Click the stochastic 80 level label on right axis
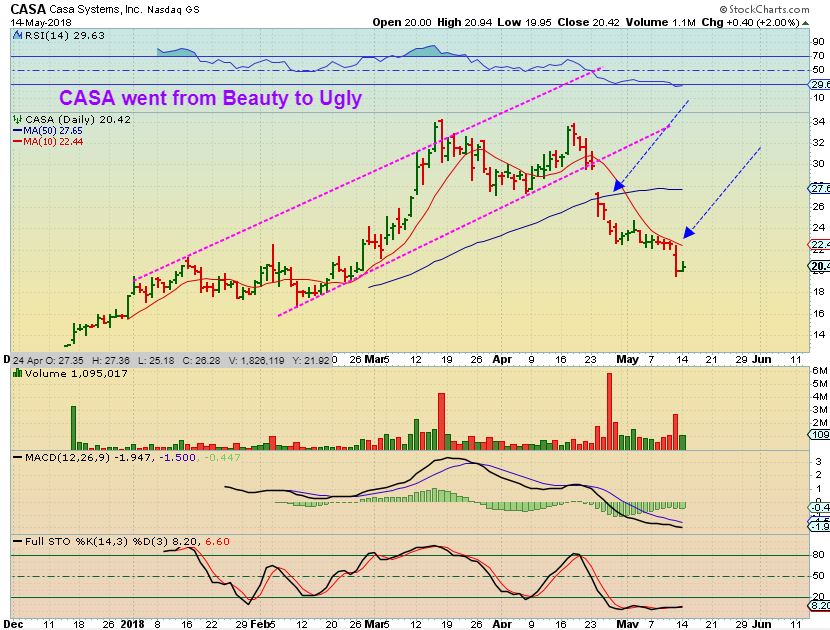 pos(818,555)
